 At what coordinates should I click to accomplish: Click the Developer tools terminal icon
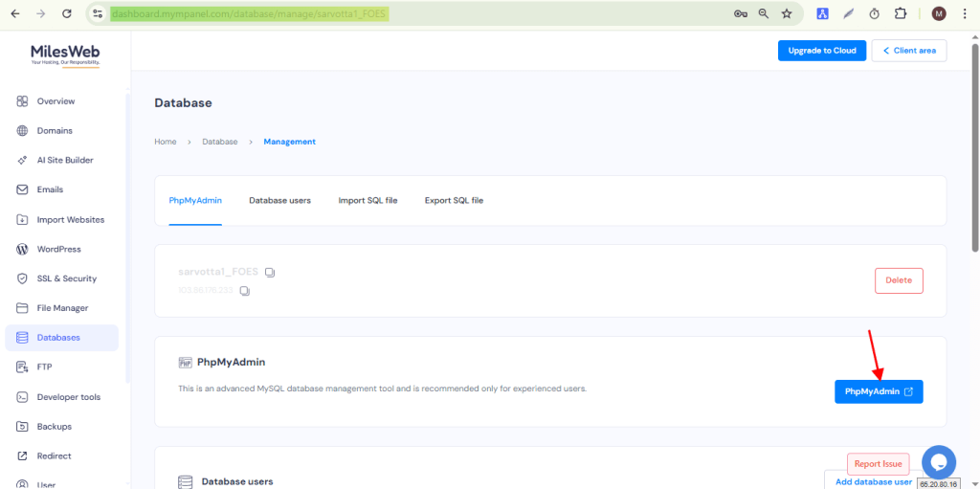23,397
